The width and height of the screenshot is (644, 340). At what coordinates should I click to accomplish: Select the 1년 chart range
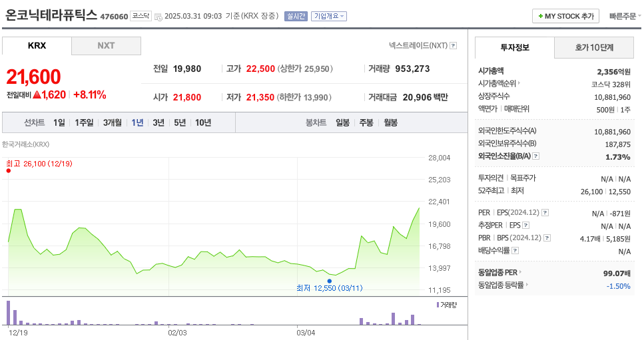[138, 122]
